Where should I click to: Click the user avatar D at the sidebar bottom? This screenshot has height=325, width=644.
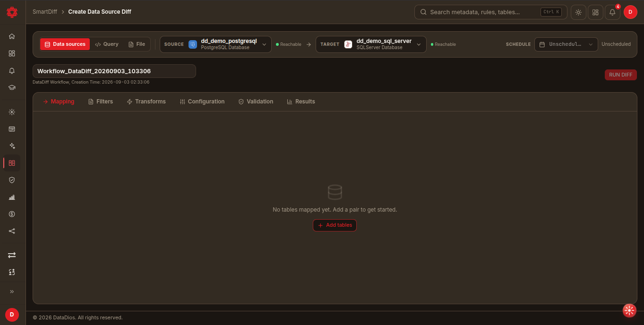(x=12, y=315)
